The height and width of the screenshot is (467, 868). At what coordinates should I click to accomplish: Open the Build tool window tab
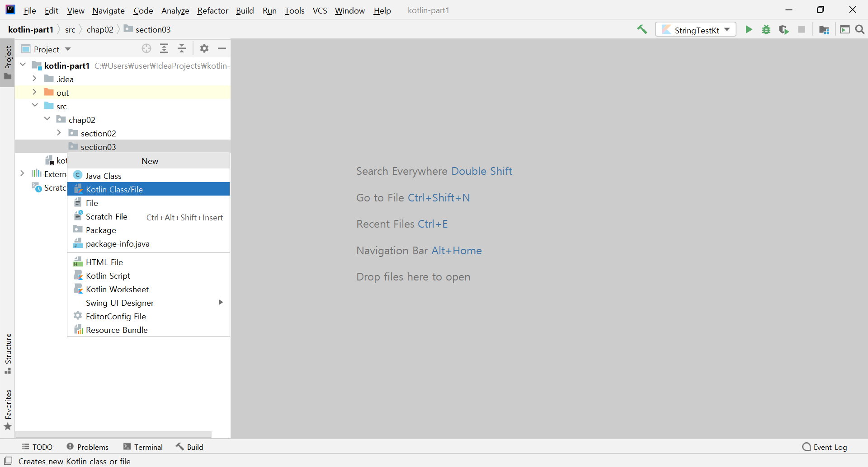(x=190, y=447)
